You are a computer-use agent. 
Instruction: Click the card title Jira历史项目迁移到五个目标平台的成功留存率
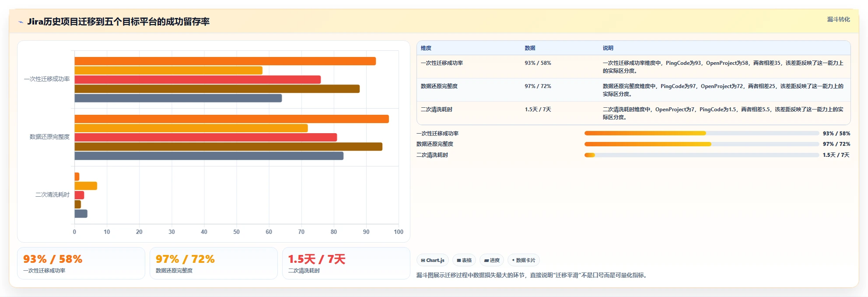[118, 21]
